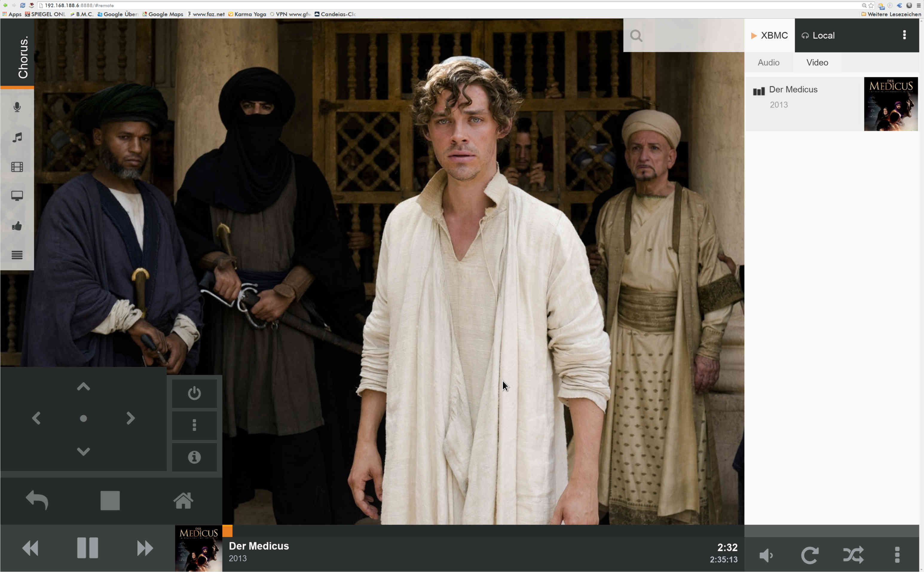Click the Der Medicus now-playing title
Viewport: 924px width, 572px height.
tap(259, 546)
